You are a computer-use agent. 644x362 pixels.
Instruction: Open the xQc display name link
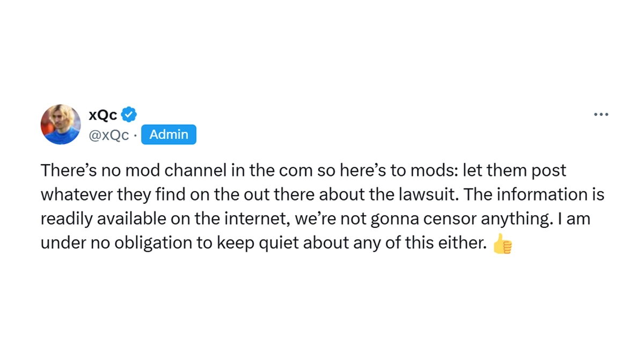[x=103, y=114]
